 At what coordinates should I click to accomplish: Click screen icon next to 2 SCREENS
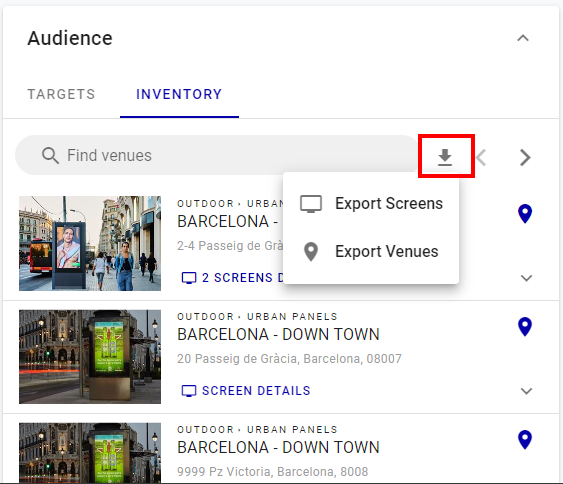coord(189,278)
